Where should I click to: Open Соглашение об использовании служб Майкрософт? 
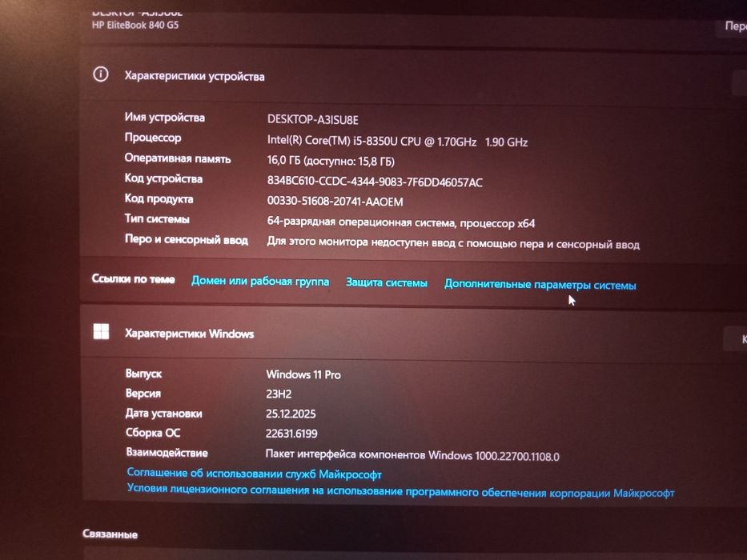pyautogui.click(x=254, y=474)
